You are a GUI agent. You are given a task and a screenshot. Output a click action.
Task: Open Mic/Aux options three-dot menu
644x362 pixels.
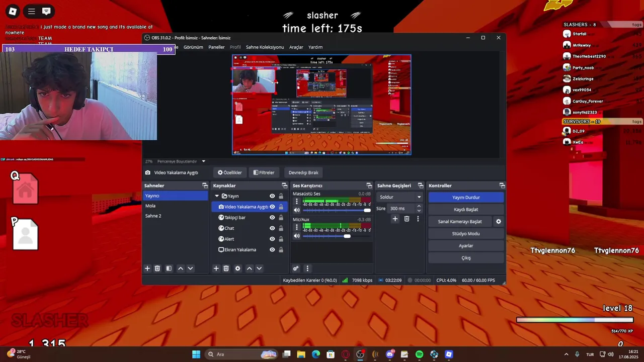point(297,227)
